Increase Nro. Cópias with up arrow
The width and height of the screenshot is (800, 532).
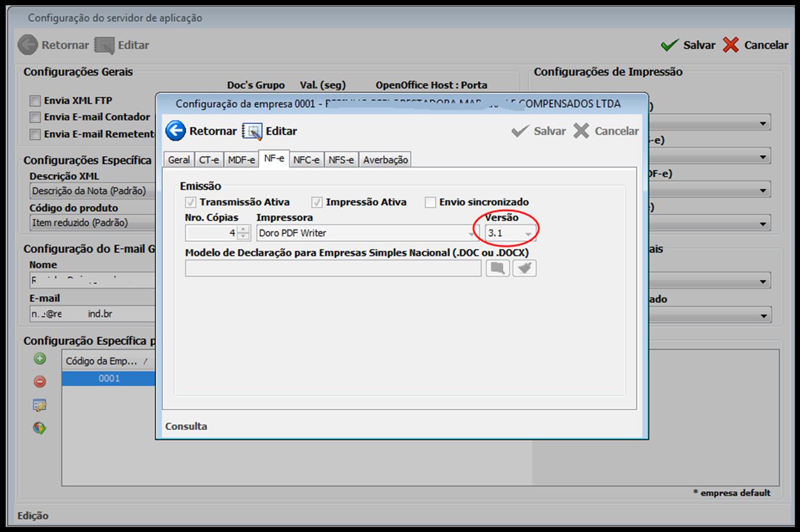click(244, 229)
